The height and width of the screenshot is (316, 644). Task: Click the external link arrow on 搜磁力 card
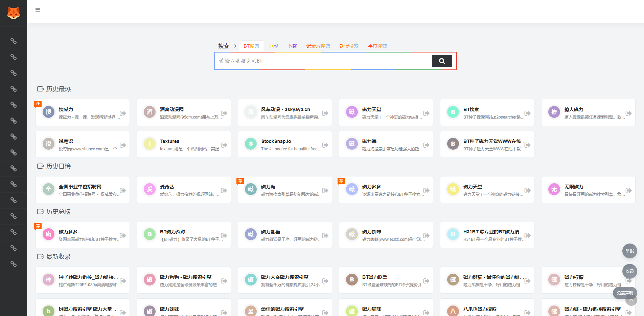[123, 114]
